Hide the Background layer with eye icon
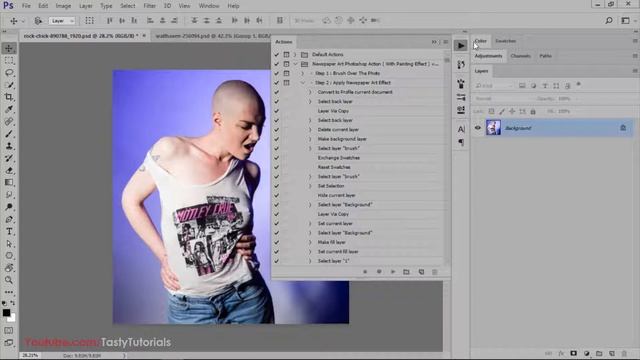 pos(478,128)
